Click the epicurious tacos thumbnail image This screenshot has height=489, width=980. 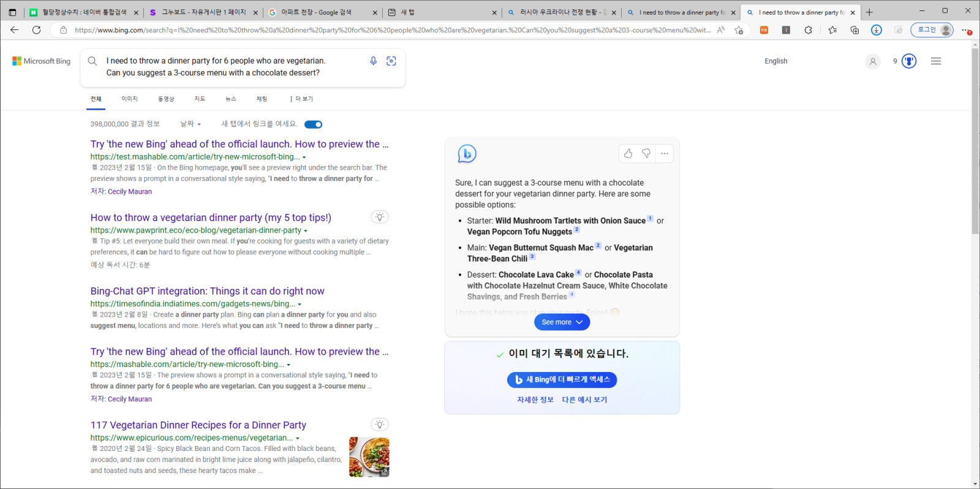[x=369, y=457]
